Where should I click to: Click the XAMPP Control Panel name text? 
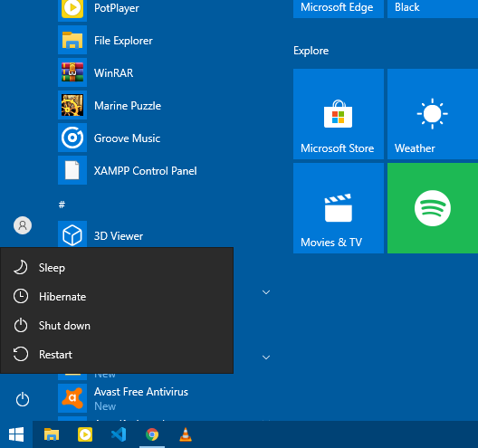145,171
